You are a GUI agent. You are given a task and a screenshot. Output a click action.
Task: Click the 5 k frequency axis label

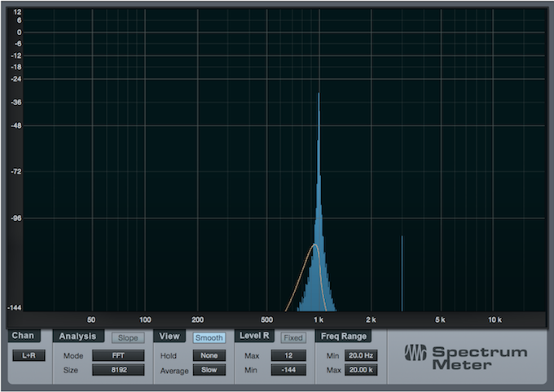(440, 320)
